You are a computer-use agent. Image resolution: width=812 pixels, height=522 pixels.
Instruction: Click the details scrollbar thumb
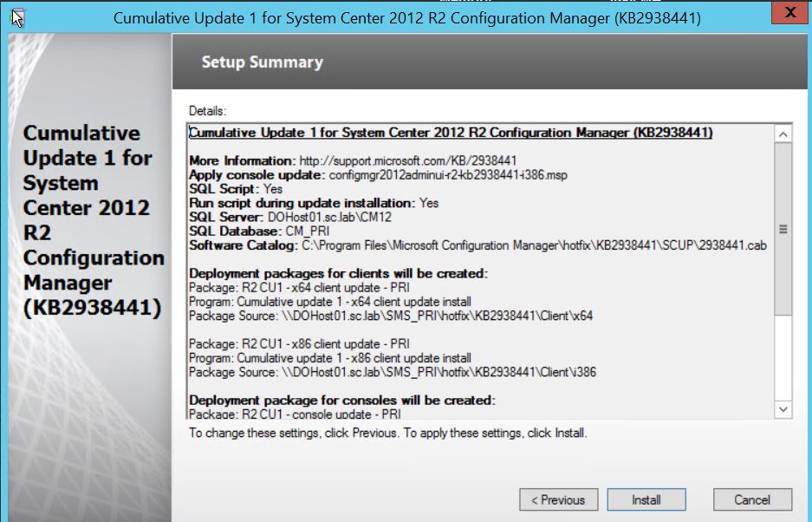pyautogui.click(x=783, y=229)
